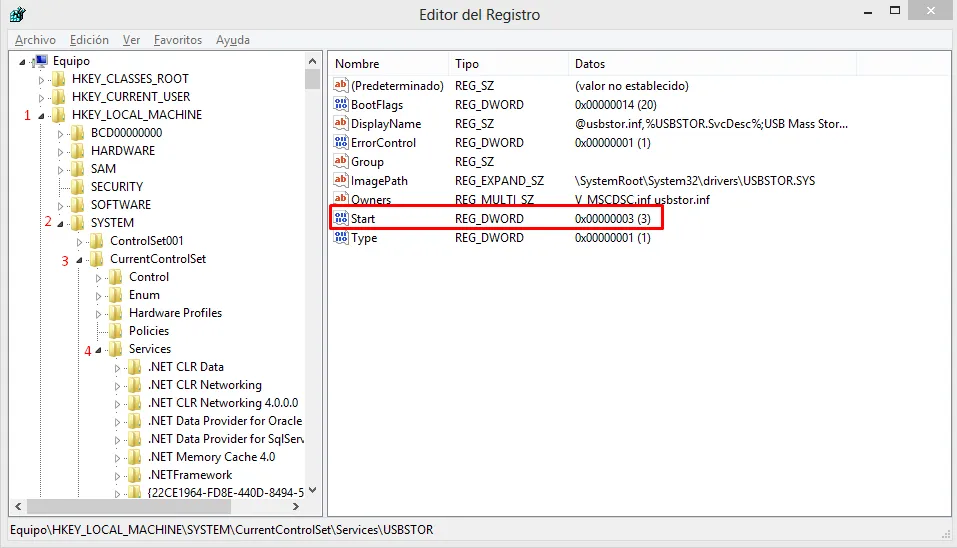The height and width of the screenshot is (548, 957).
Task: Click the SOFTWARE folder icon
Action: coord(78,204)
